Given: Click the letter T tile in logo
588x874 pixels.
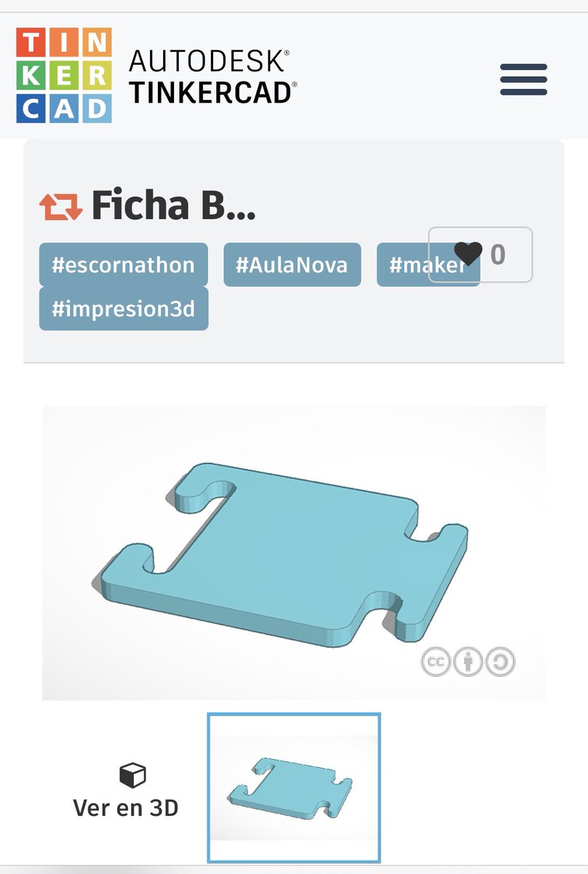Looking at the screenshot, I should (31, 43).
